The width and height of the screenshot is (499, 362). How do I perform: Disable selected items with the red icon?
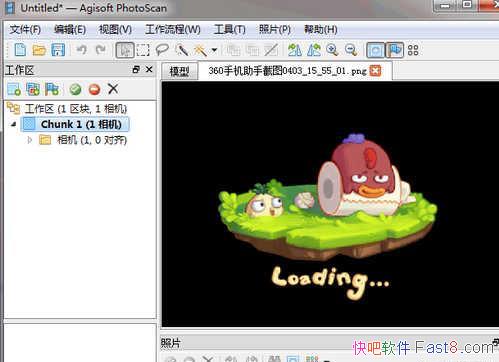coord(94,89)
